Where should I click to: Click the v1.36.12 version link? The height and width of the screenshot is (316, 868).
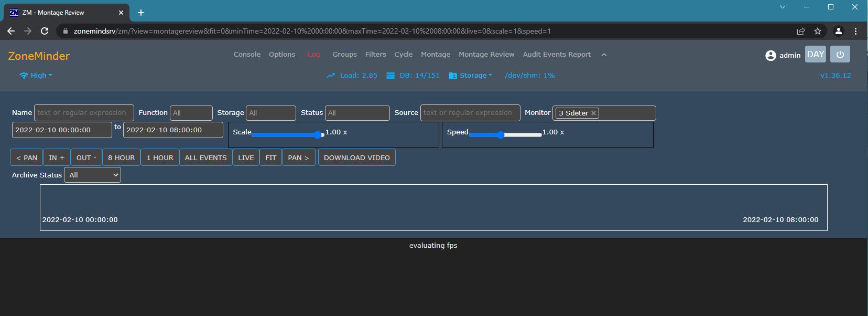click(x=836, y=76)
